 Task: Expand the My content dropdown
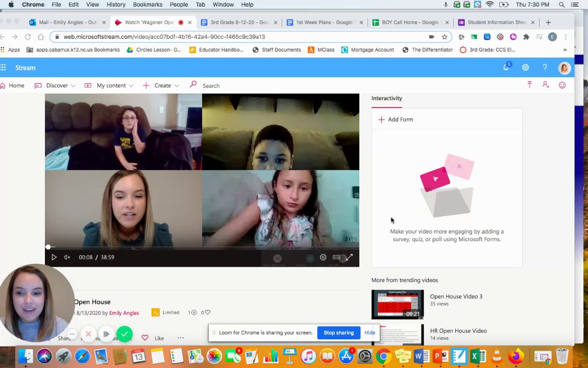pyautogui.click(x=109, y=86)
